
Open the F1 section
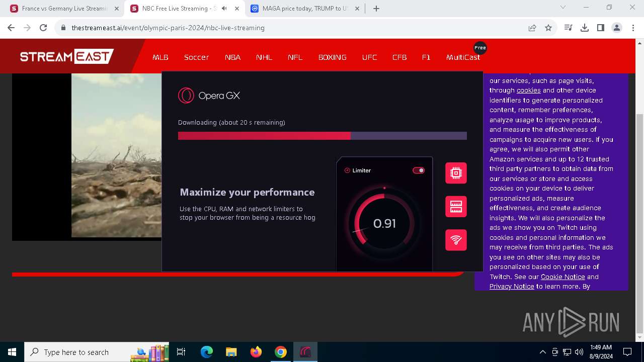click(426, 57)
